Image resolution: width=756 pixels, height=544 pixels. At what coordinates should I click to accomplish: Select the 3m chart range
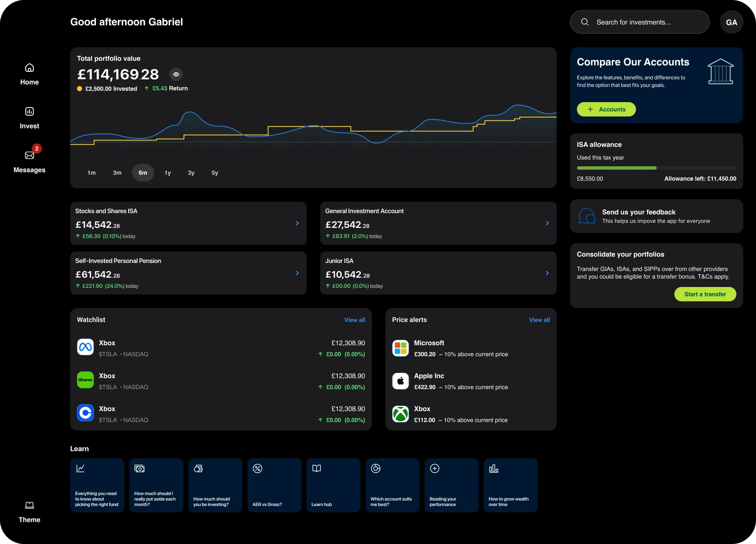point(117,173)
